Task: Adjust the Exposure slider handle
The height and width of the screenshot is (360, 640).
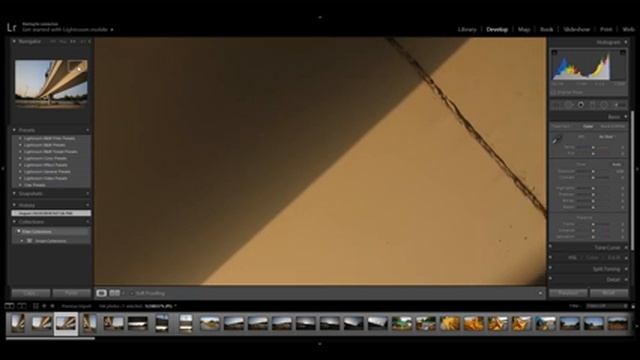Action: [593, 171]
